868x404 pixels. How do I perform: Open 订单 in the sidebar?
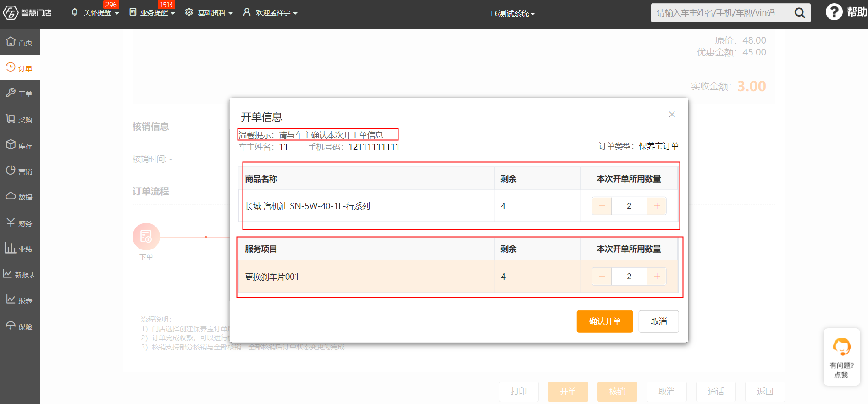point(20,68)
